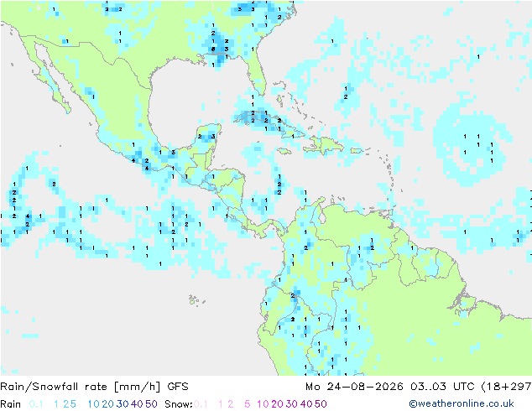Image resolution: width=532 pixels, height=411 pixels.
Task: Pick the Rain legend 10 value
Action: (94, 404)
